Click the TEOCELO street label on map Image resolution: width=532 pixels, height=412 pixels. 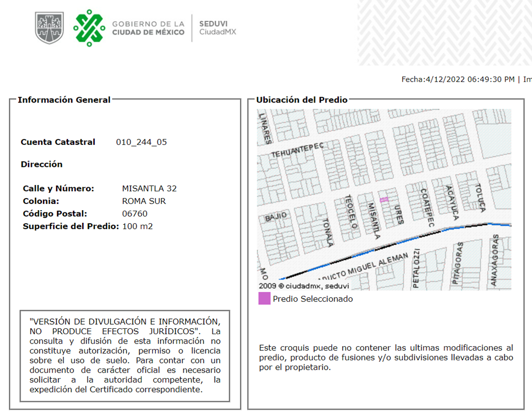point(352,211)
